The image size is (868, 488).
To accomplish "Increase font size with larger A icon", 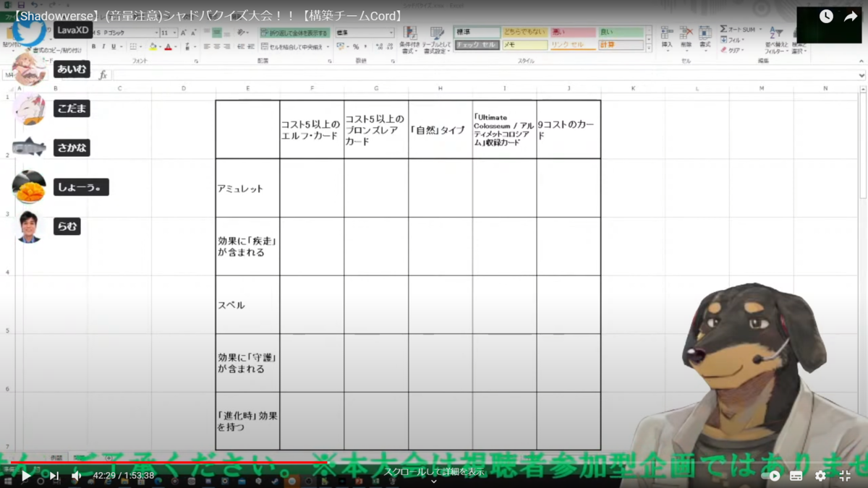I will pyautogui.click(x=184, y=33).
